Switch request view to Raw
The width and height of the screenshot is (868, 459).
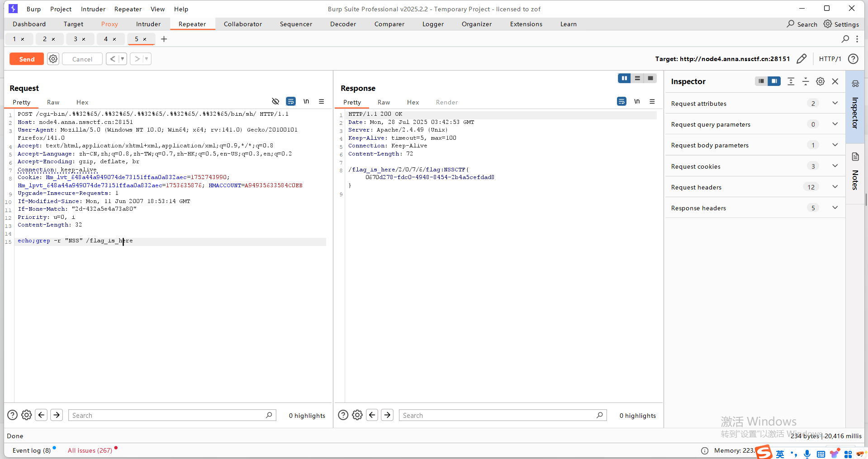point(53,102)
